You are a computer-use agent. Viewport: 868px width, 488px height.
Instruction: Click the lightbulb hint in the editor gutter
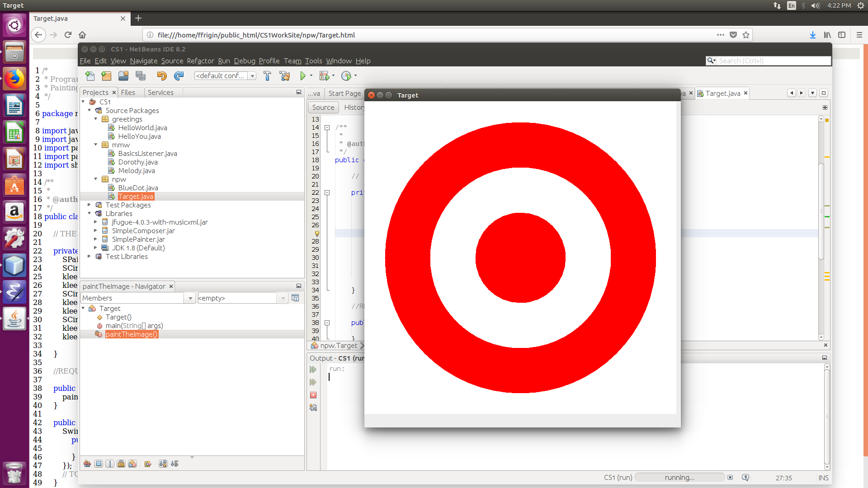coord(317,234)
